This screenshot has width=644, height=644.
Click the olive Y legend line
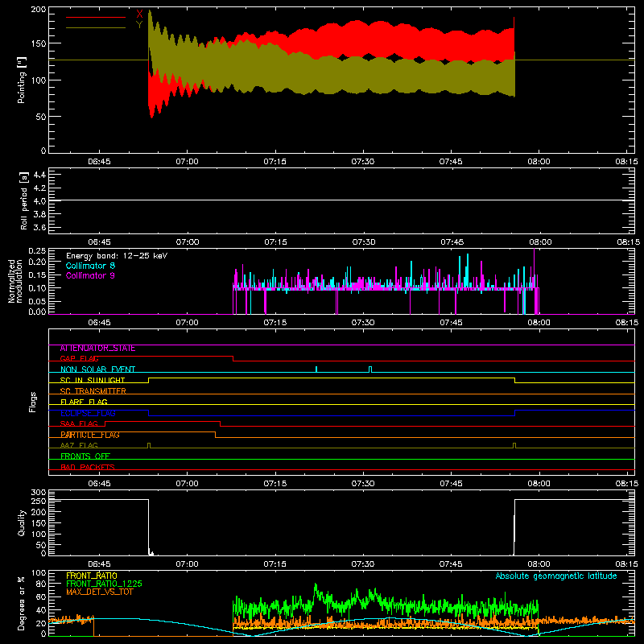click(x=96, y=28)
